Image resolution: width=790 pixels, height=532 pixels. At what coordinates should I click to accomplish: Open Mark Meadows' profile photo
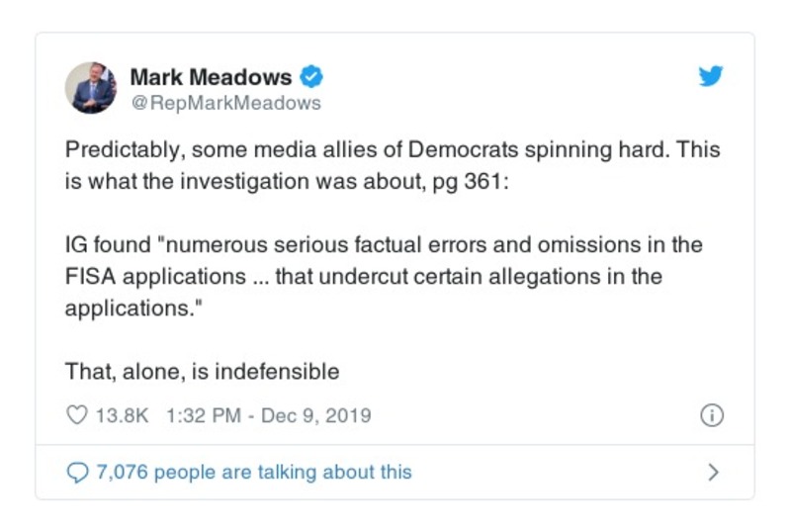point(91,88)
